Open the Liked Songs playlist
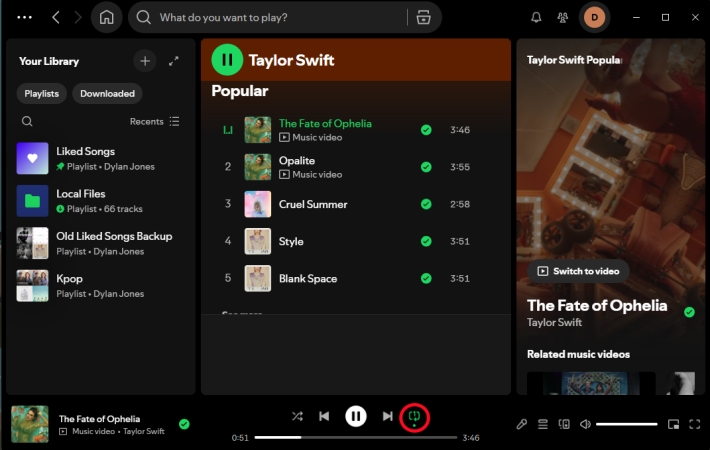 click(101, 158)
